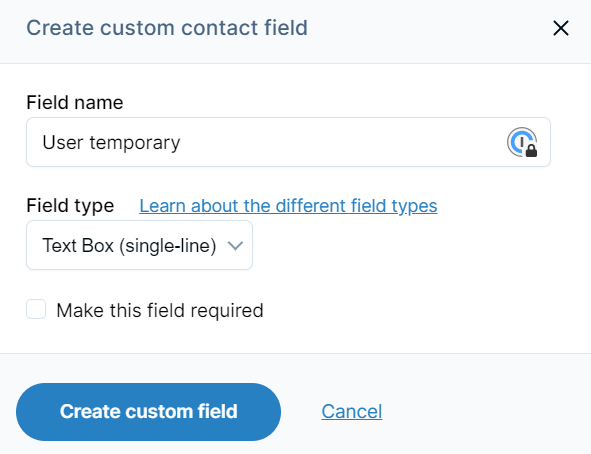
Task: Click empty area of the Field name box
Action: tap(339, 142)
